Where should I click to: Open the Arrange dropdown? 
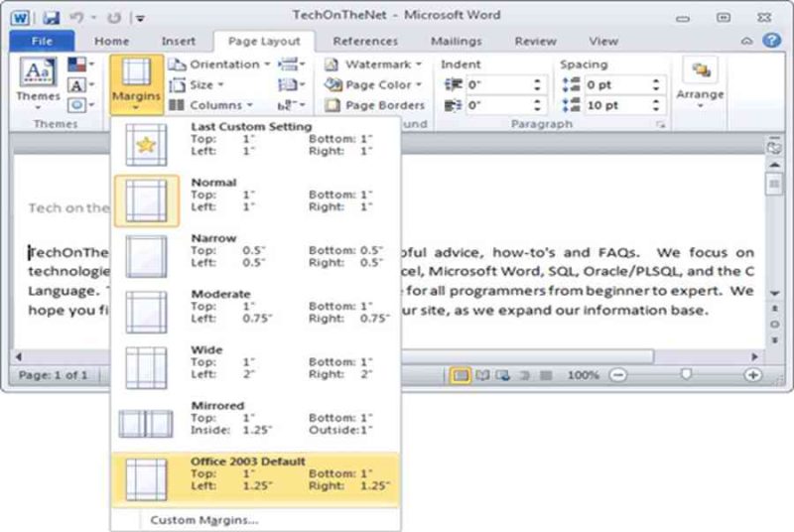(x=700, y=84)
